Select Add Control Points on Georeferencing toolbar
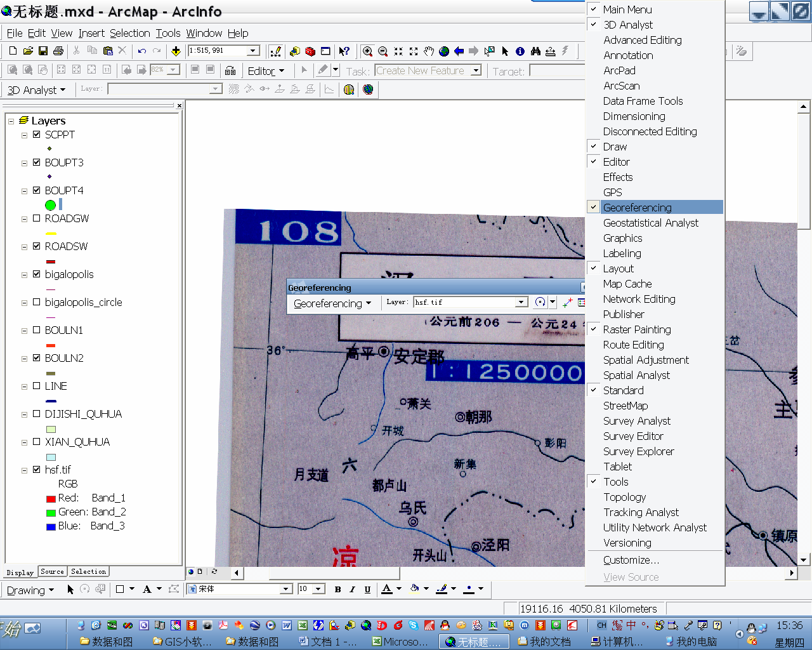Image resolution: width=812 pixels, height=650 pixels. click(x=566, y=303)
